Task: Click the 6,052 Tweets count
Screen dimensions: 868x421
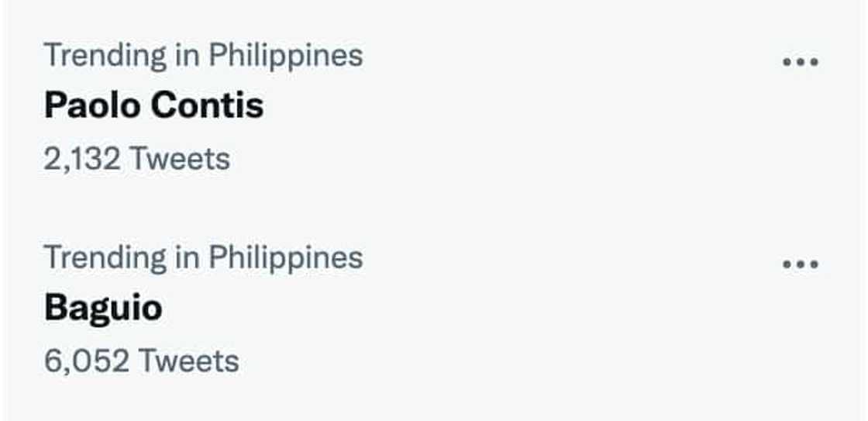Action: coord(141,361)
